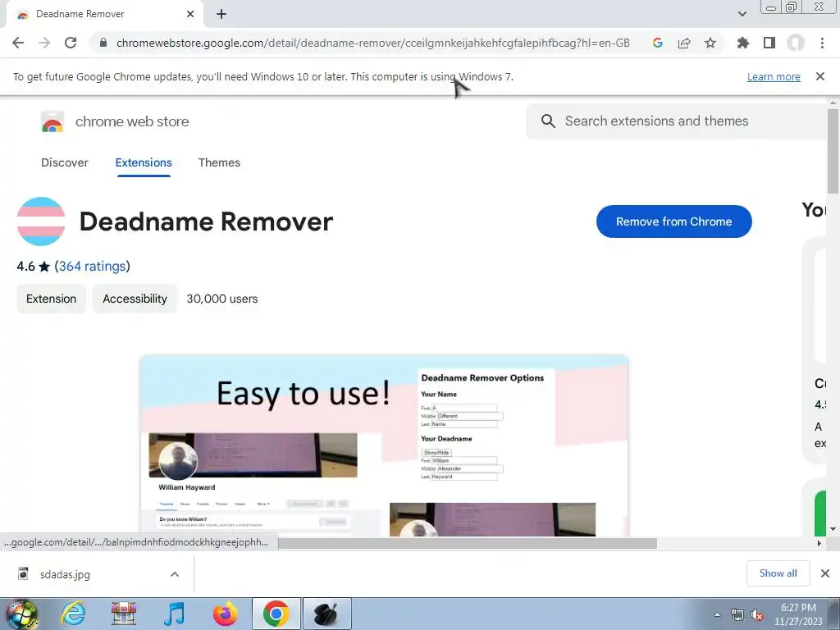Click the Accessibility category chip
The width and height of the screenshot is (840, 630).
coord(135,299)
